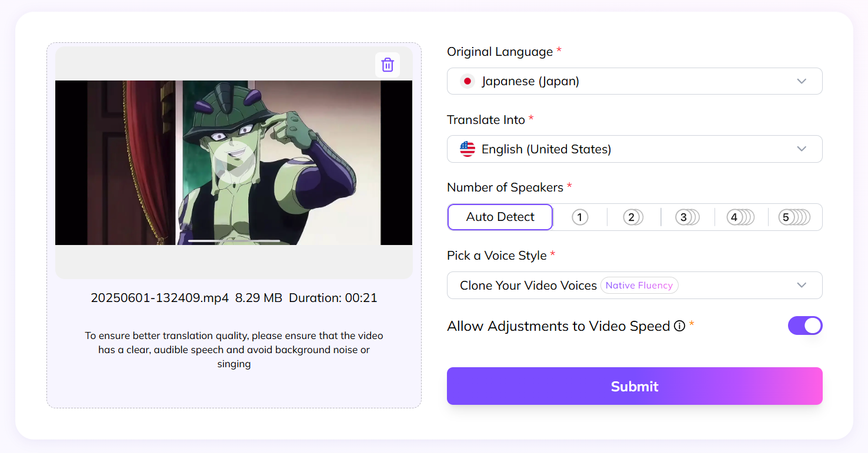Click the voice style chevron arrow
The image size is (868, 453).
(x=802, y=285)
